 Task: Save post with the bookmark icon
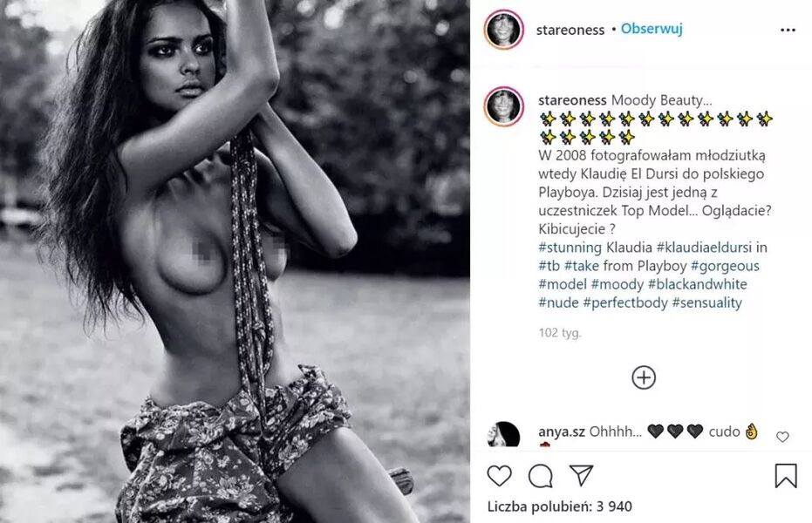[785, 475]
